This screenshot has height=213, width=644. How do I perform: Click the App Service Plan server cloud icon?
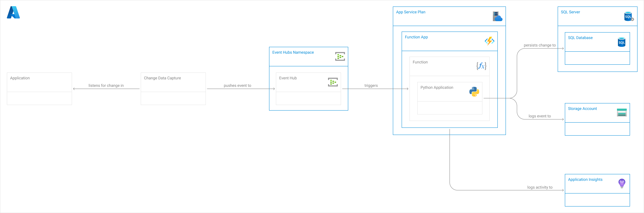click(x=497, y=16)
